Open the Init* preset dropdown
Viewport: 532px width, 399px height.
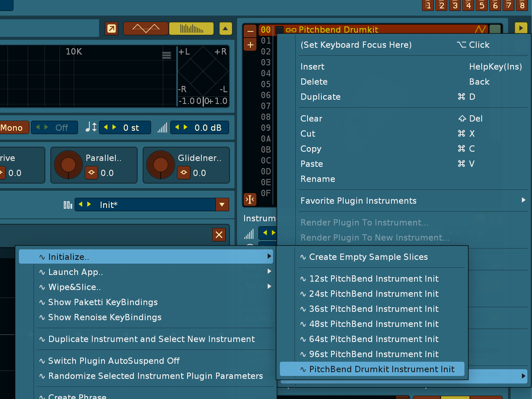click(222, 205)
